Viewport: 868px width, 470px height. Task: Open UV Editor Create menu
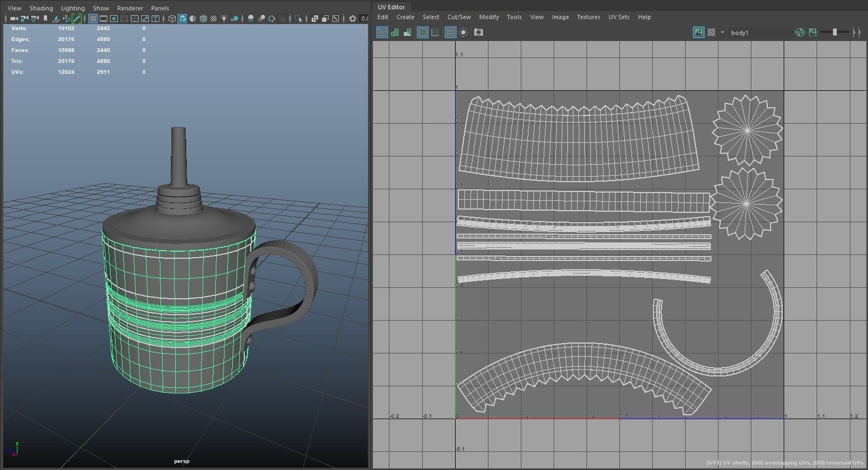pos(405,17)
